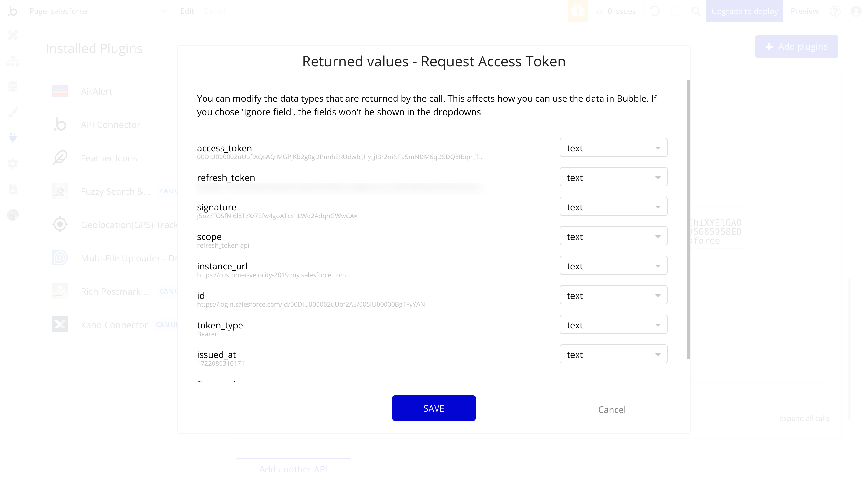Click the SAVE button
Screen dimensions: 868x485
434,408
